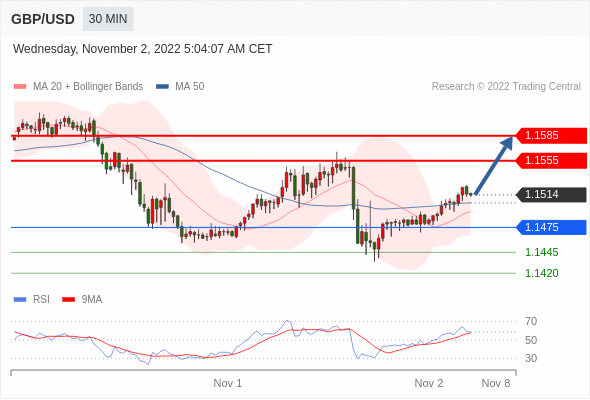Click the MA 20 + Bollinger Bands legend label
Viewport: 590px width, 400px height.
click(x=88, y=87)
